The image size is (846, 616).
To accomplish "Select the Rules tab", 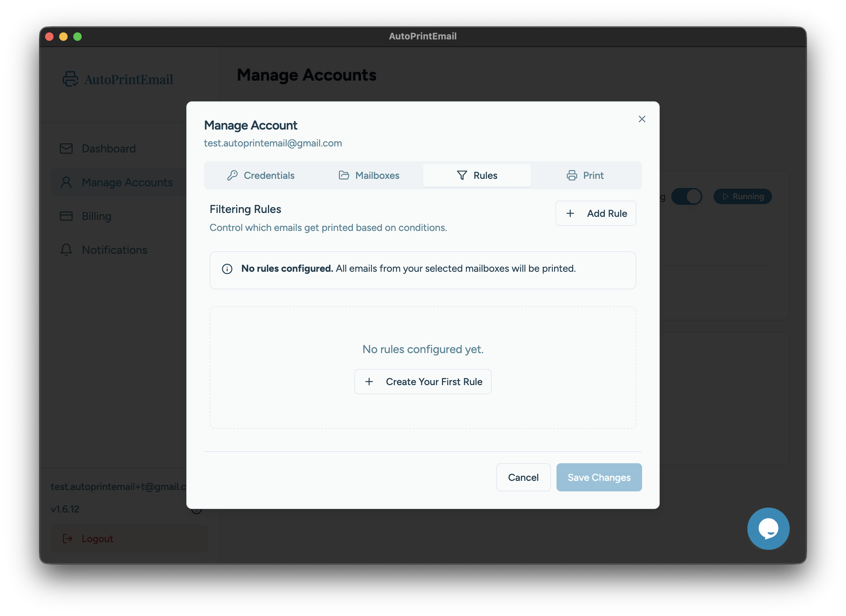I will point(477,175).
